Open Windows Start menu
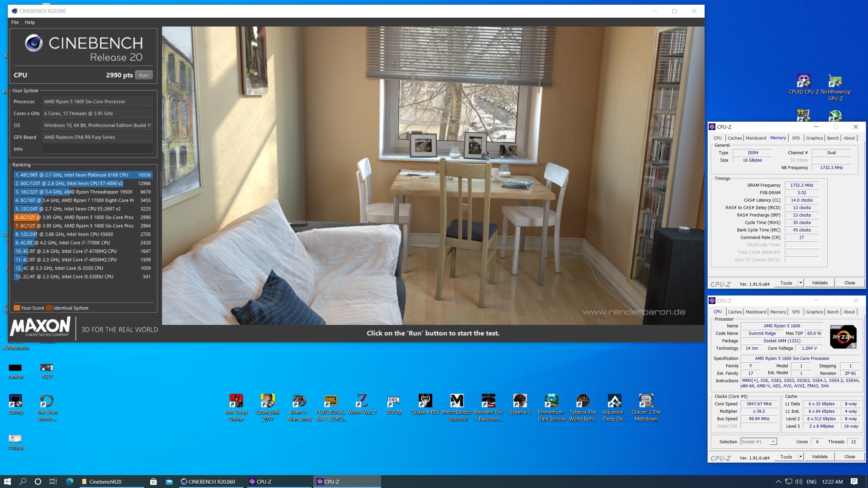The height and width of the screenshot is (488, 868). point(7,482)
